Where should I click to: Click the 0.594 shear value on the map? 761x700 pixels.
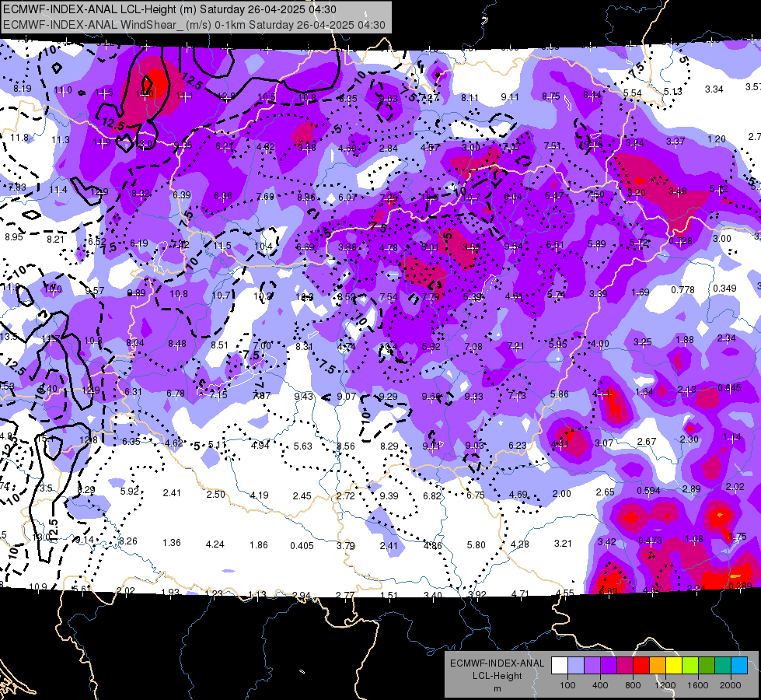649,491
